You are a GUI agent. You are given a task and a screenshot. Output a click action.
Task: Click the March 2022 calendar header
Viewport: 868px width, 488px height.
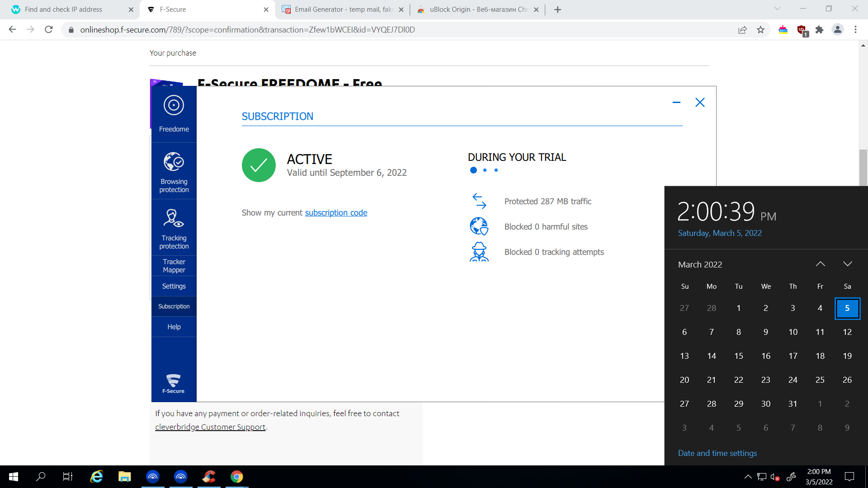click(x=700, y=265)
